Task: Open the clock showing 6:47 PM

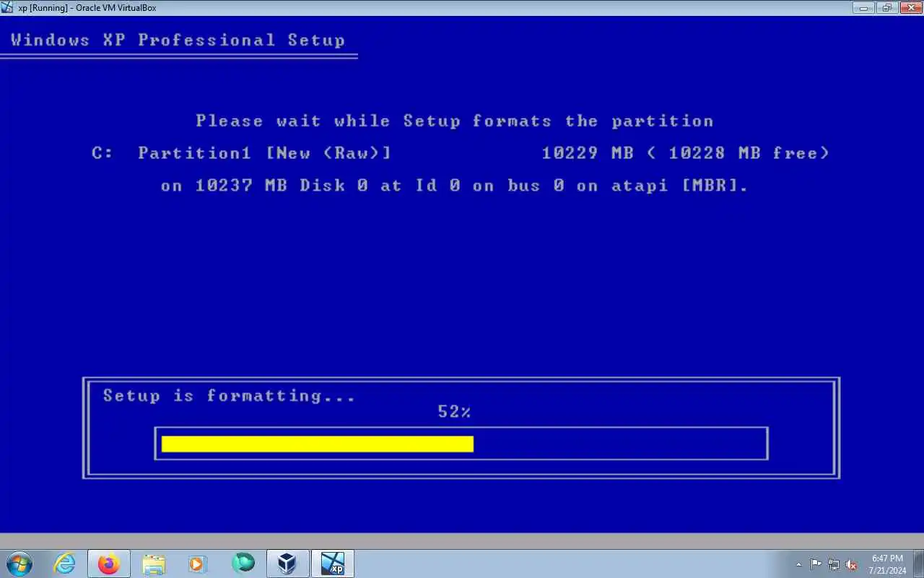Action: pyautogui.click(x=887, y=564)
